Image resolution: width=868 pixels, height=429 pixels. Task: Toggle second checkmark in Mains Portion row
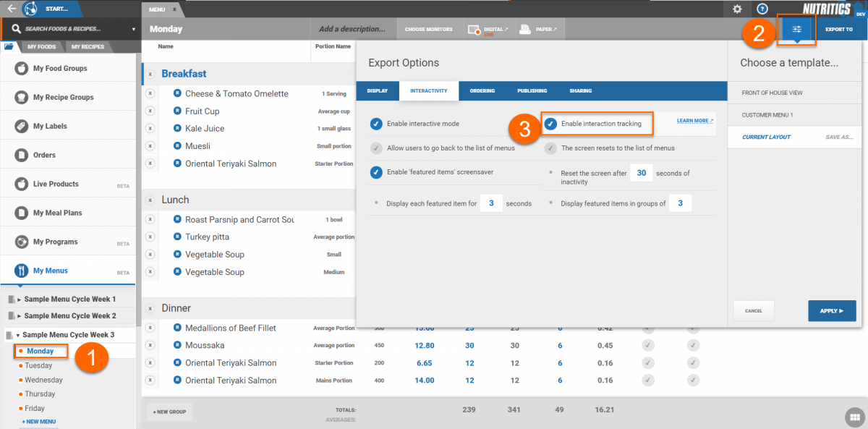(x=693, y=380)
